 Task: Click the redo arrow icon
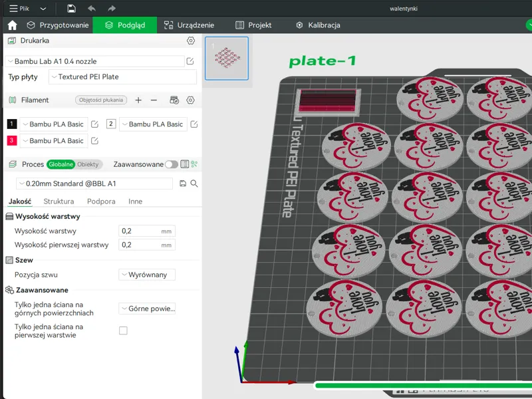pyautogui.click(x=112, y=9)
